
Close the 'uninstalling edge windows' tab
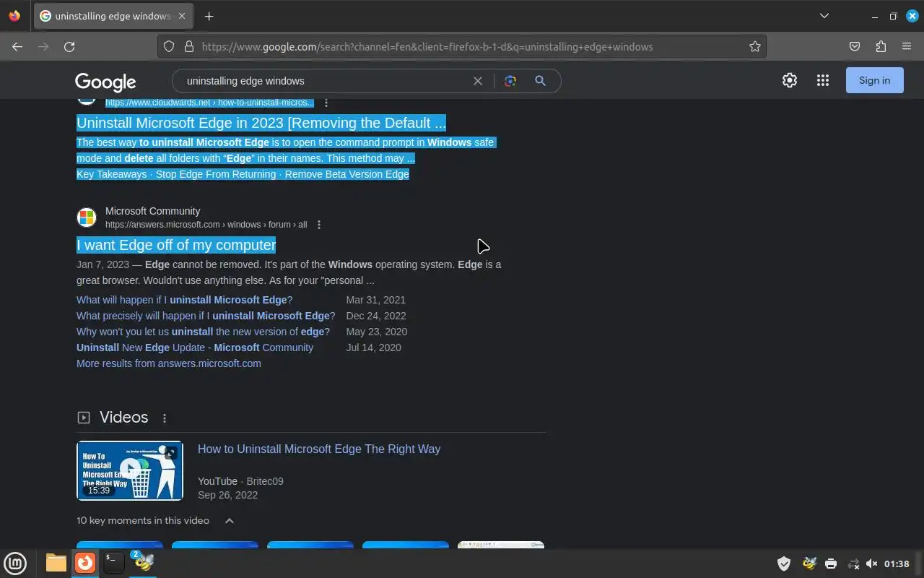pyautogui.click(x=181, y=16)
